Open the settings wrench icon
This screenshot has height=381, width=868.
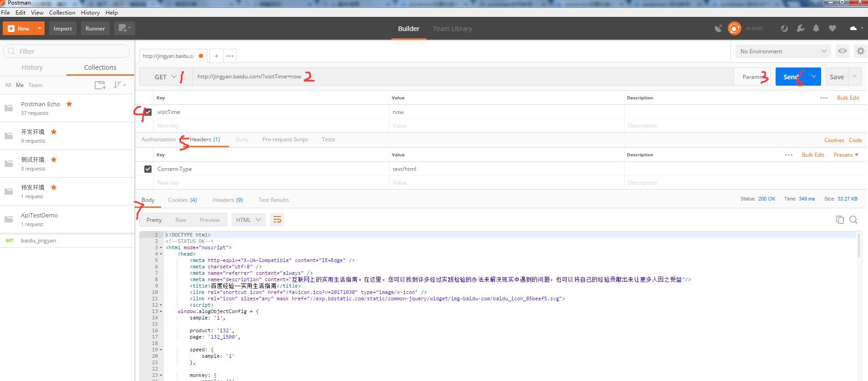(800, 28)
